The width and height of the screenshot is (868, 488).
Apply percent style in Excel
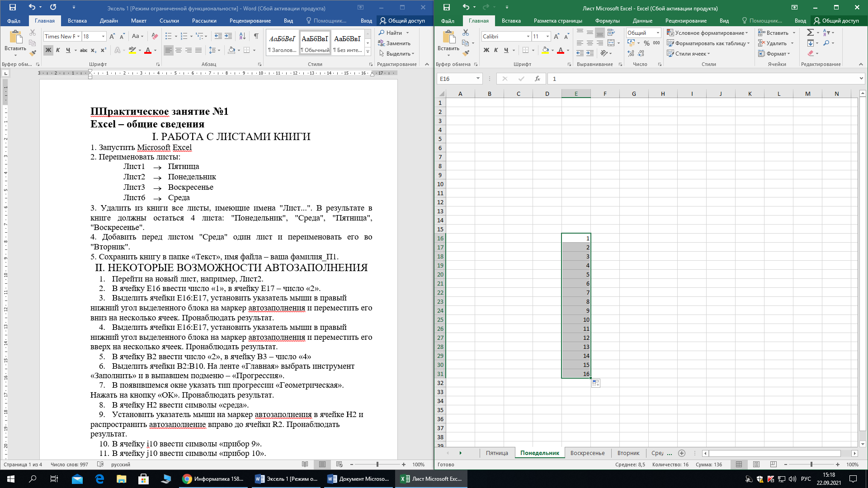[x=646, y=43]
